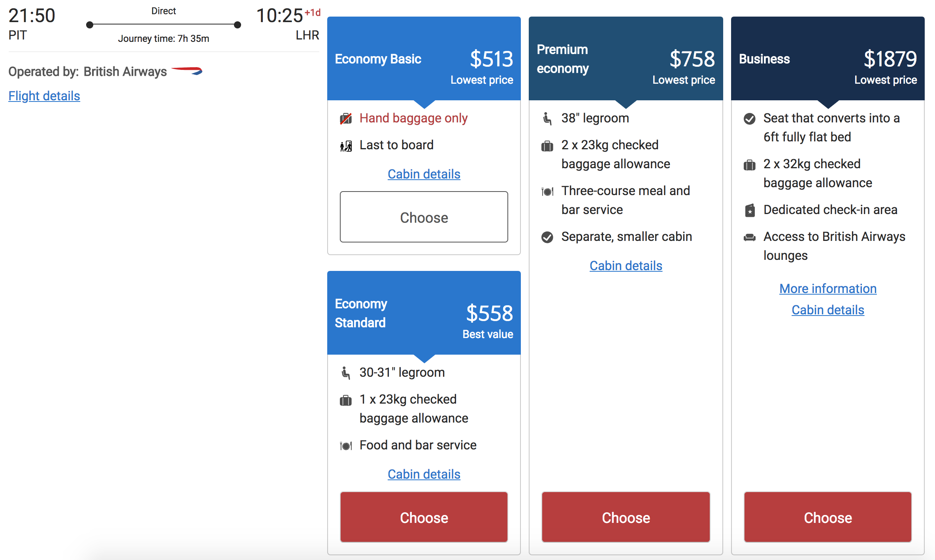The width and height of the screenshot is (935, 560).
Task: Choose the Economy Basic fare
Action: (x=424, y=217)
